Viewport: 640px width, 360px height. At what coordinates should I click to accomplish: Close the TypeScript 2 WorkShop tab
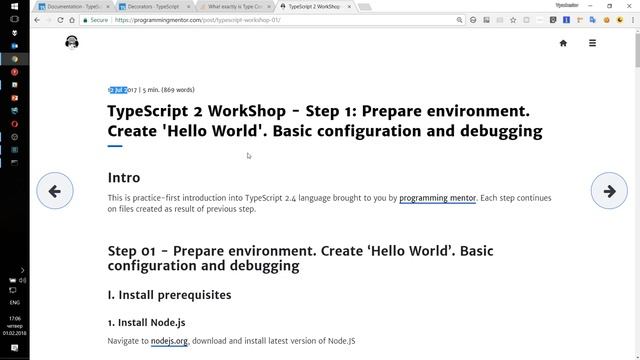[x=349, y=7]
